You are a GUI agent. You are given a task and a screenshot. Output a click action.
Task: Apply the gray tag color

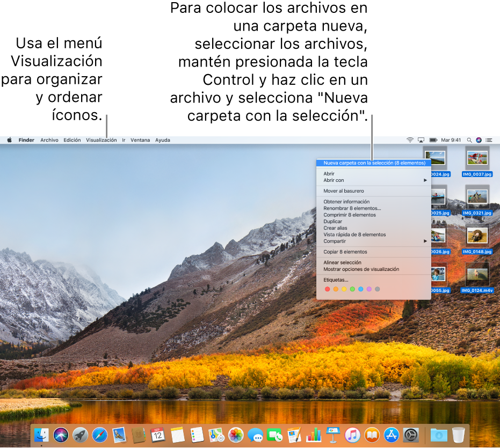[x=377, y=289]
